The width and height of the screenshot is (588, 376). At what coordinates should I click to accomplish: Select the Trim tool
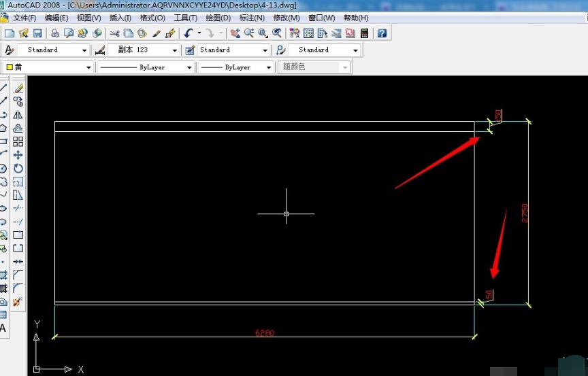[x=18, y=208]
